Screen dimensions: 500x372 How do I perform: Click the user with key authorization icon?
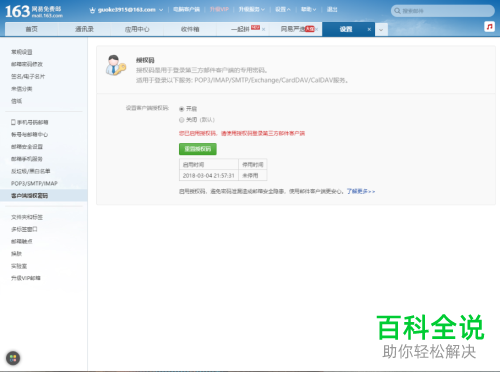coord(116,65)
